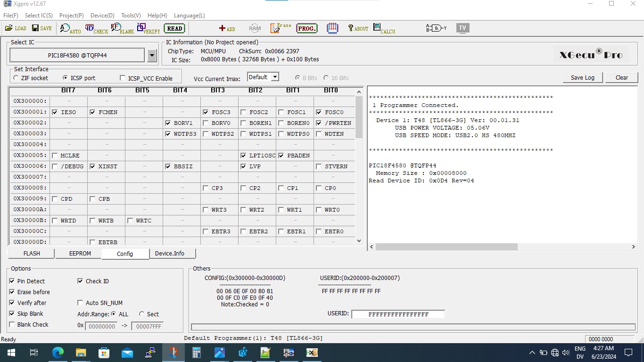Click the TV toolbar icon
This screenshot has height=362, width=644.
[462, 28]
